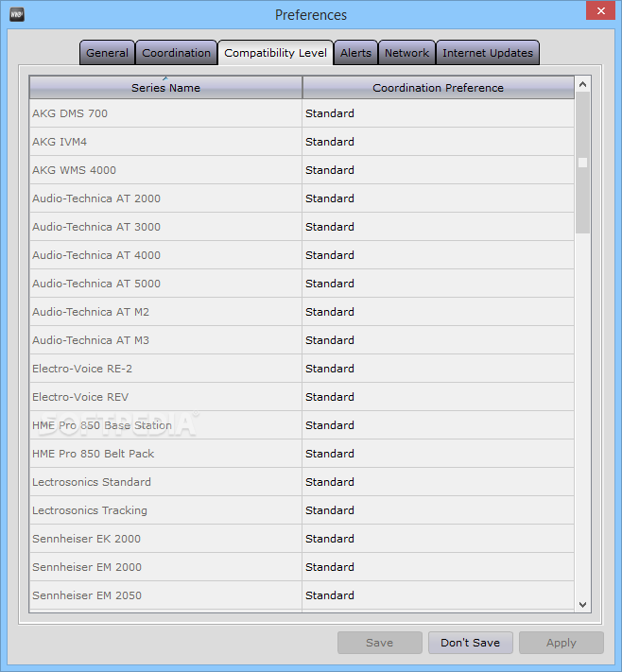Select the Compatibility Level tab

tap(276, 53)
